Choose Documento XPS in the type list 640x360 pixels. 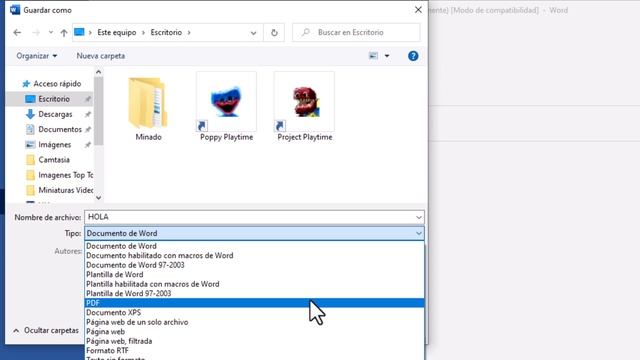254,313
